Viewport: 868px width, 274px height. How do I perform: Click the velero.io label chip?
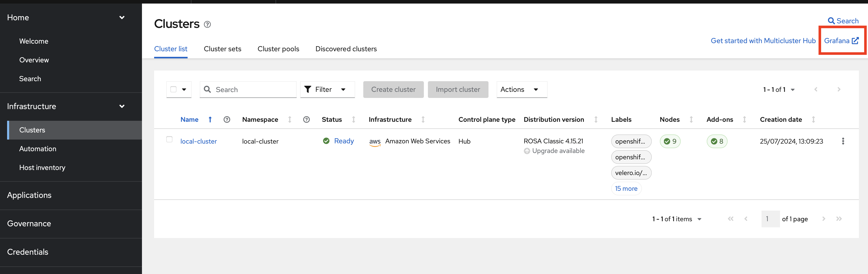(x=631, y=173)
